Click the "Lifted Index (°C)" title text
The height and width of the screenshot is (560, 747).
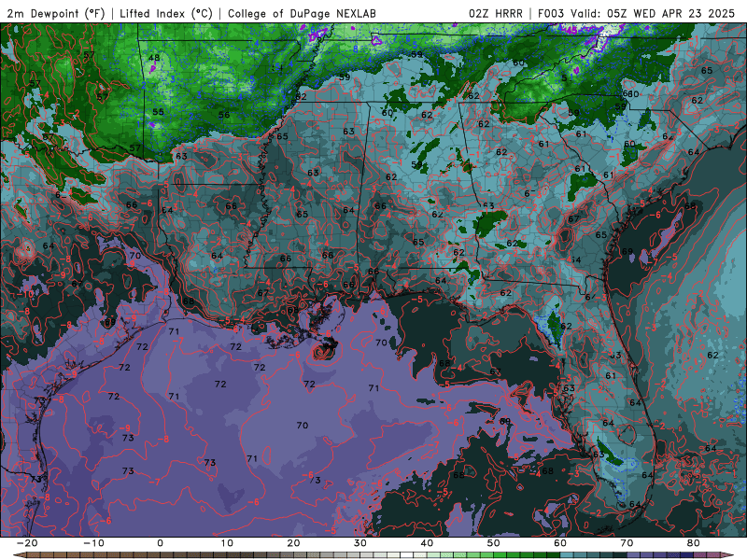pyautogui.click(x=166, y=13)
